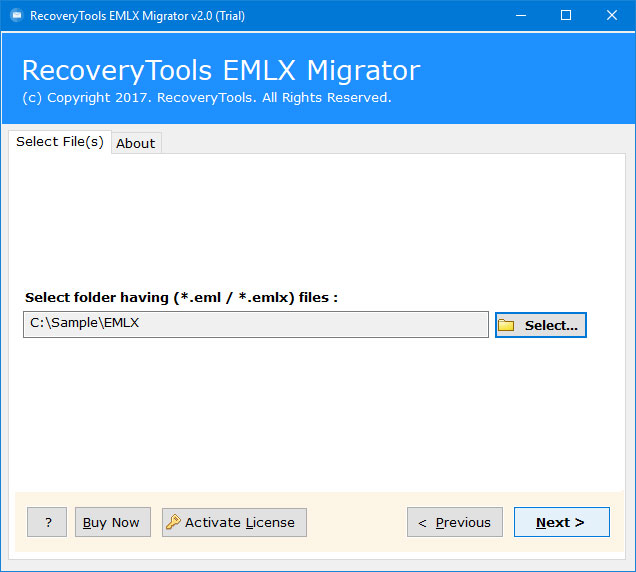Image resolution: width=636 pixels, height=572 pixels.
Task: Click the copyright 2017 notice text
Action: [207, 98]
